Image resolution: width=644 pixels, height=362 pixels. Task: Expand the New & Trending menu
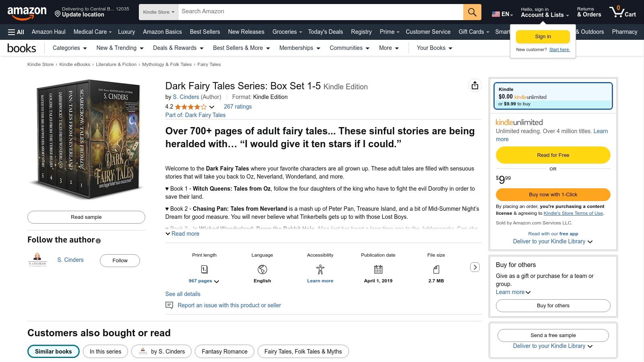pyautogui.click(x=120, y=48)
